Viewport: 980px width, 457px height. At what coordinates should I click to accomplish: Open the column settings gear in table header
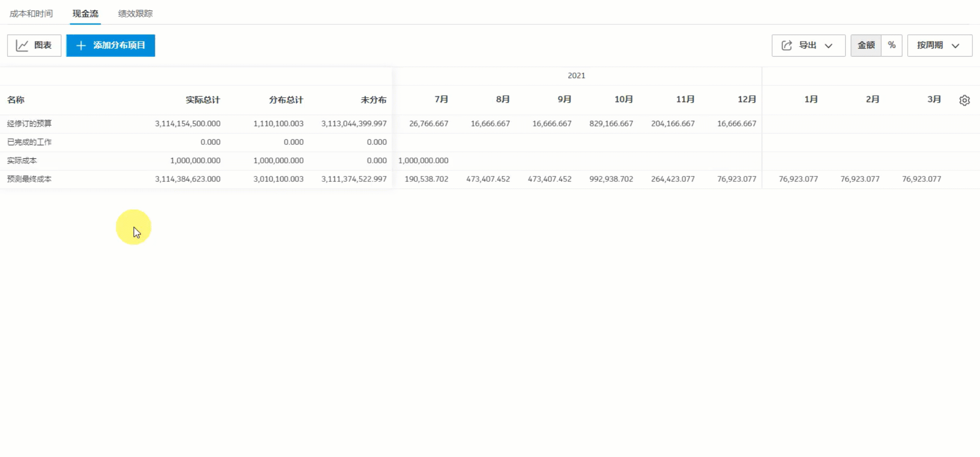pyautogui.click(x=965, y=100)
